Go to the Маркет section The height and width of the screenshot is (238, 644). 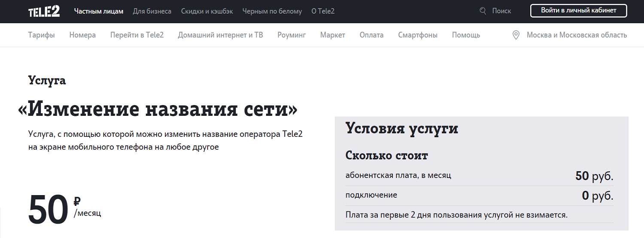pyautogui.click(x=333, y=35)
